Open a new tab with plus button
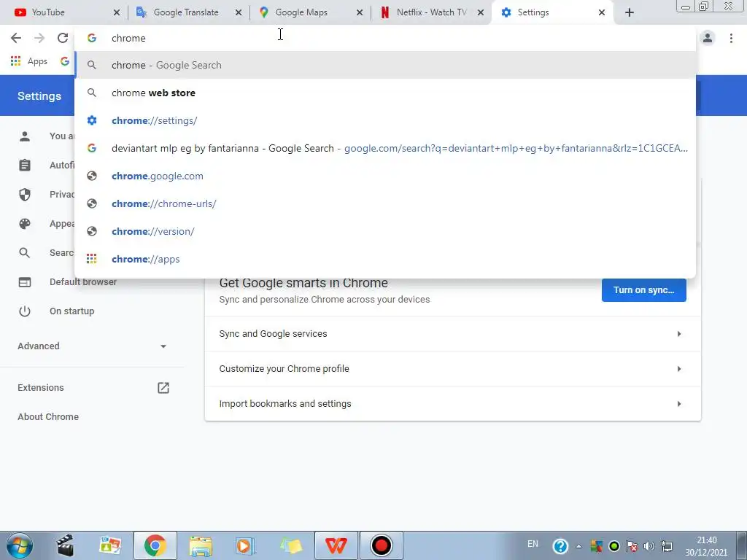747x560 pixels. pos(630,12)
